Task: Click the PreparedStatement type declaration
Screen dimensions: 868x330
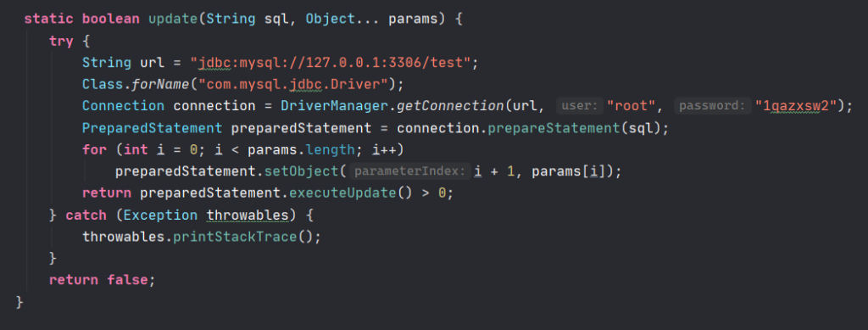Action: (153, 128)
